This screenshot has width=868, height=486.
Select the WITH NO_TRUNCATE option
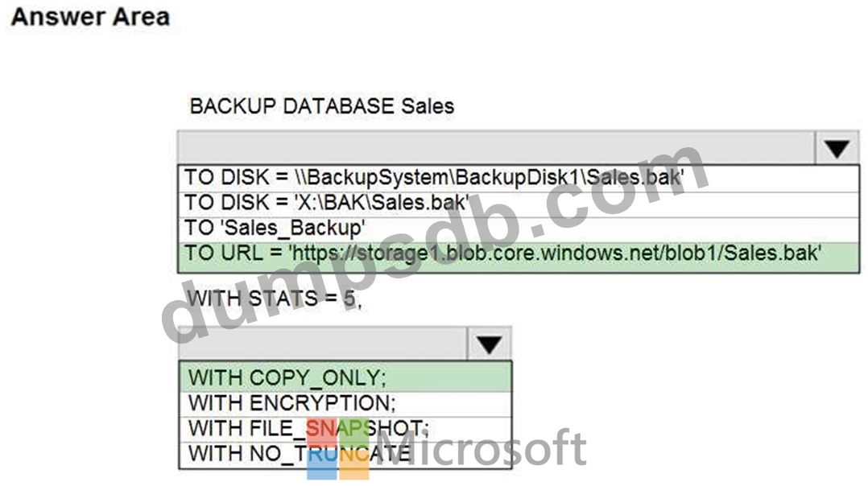(300, 453)
